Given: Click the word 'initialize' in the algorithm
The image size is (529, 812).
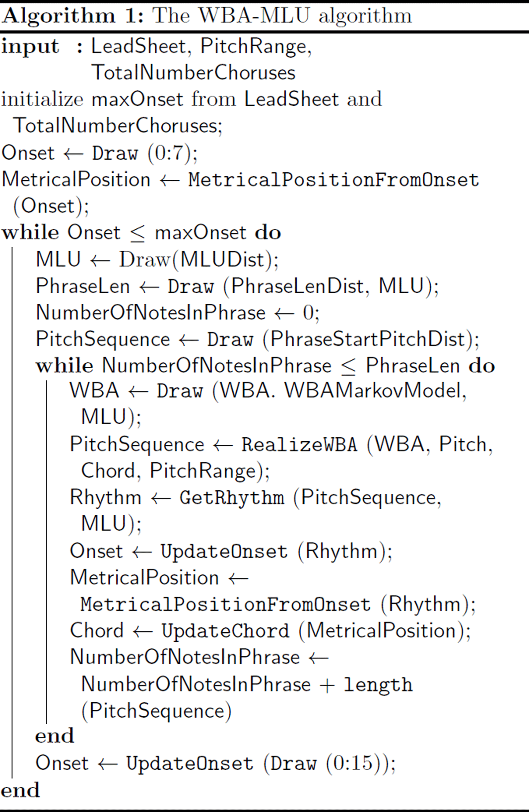Looking at the screenshot, I should [x=42, y=99].
